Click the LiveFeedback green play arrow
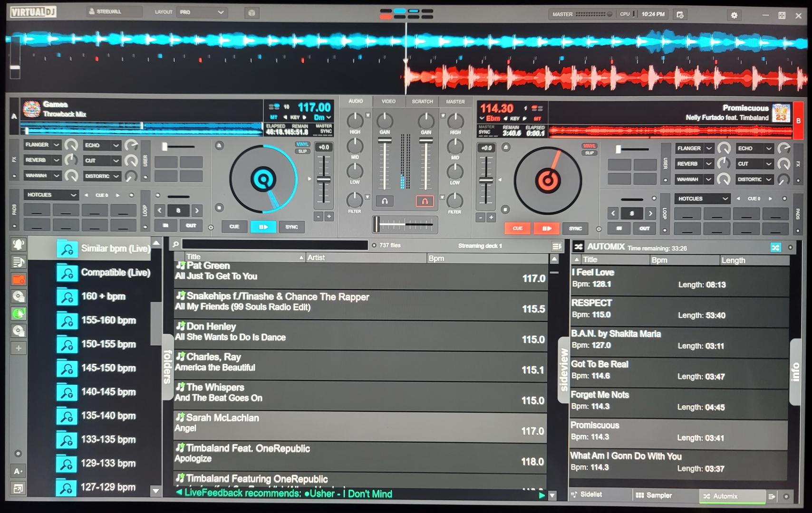This screenshot has width=812, height=513. pyautogui.click(x=541, y=495)
